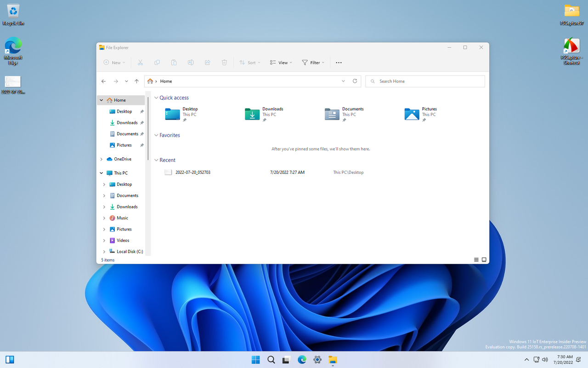Open taskbar Search magnifier
The image size is (588, 368).
pos(271,360)
